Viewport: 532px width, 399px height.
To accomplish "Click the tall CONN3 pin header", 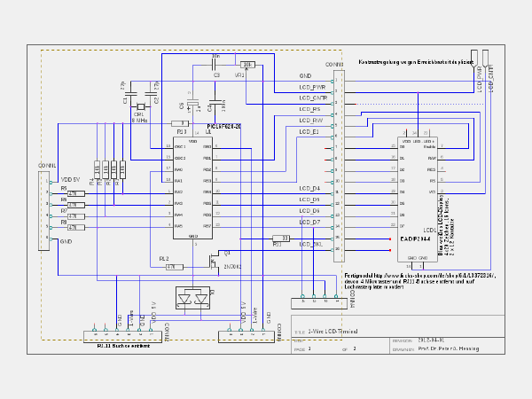I will click(x=339, y=167).
